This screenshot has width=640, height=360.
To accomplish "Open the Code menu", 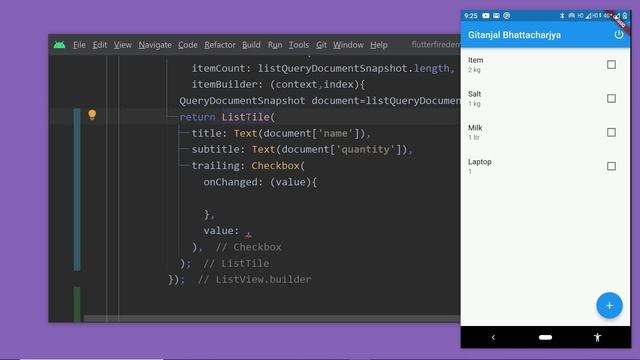I will click(x=188, y=45).
